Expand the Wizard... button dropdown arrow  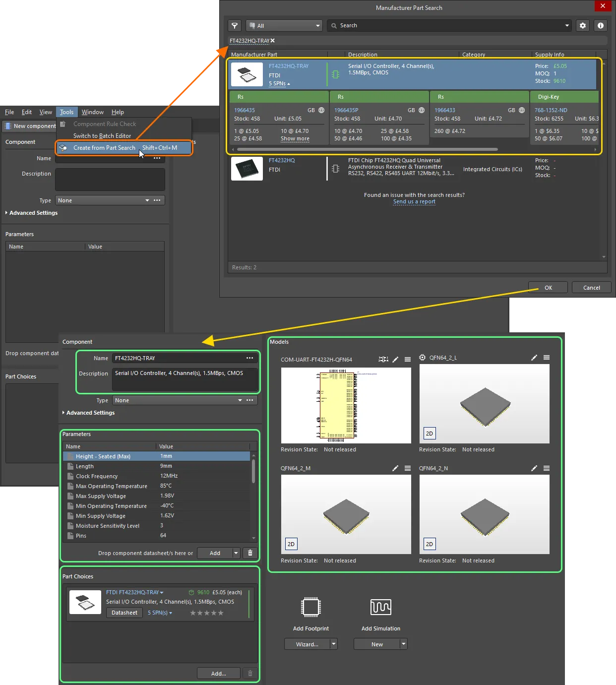pyautogui.click(x=334, y=644)
